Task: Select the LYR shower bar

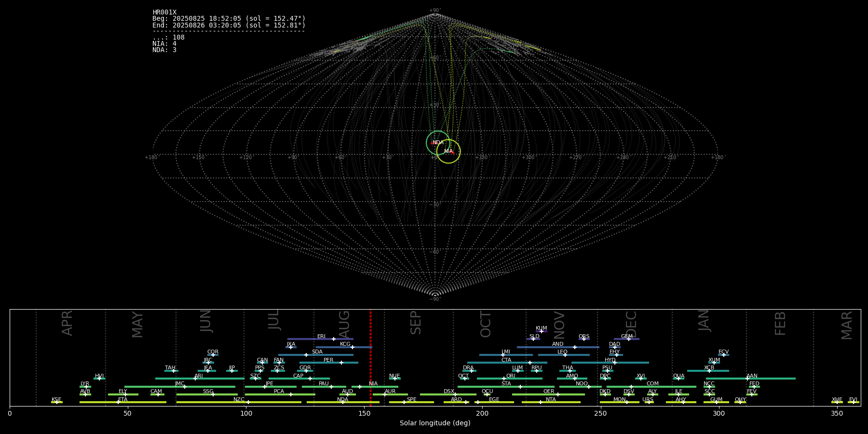Action: click(85, 387)
